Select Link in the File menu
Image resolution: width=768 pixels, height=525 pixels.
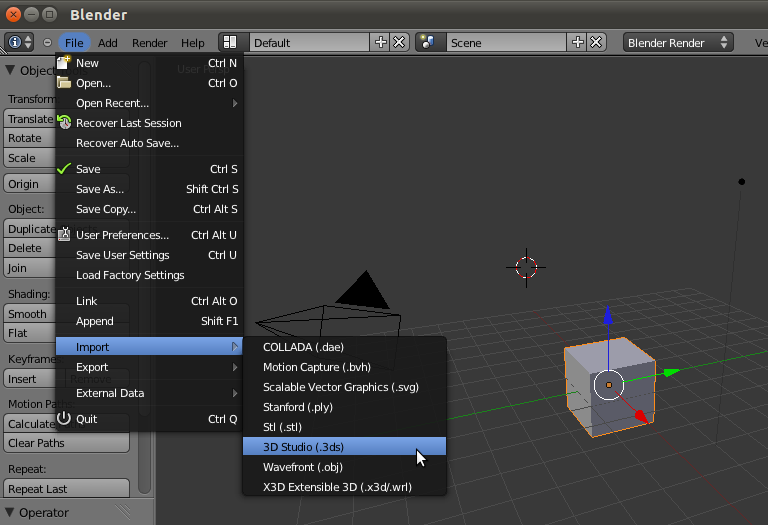pyautogui.click(x=149, y=301)
